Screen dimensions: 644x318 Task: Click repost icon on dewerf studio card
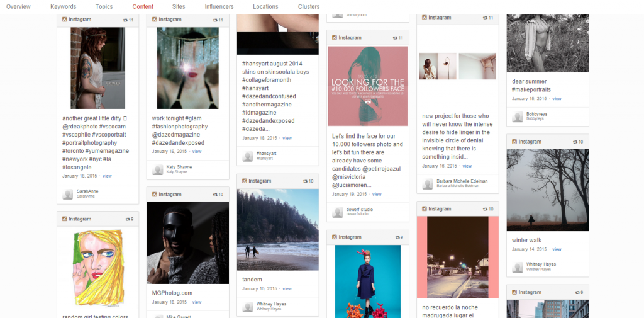coord(394,38)
